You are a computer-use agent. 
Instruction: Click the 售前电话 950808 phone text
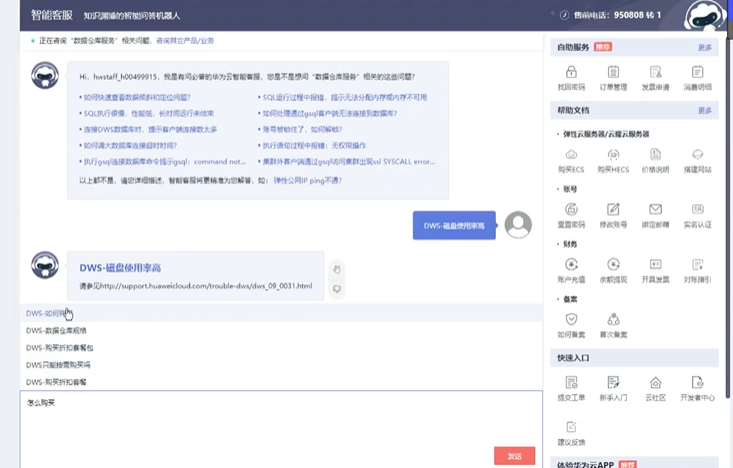point(617,15)
